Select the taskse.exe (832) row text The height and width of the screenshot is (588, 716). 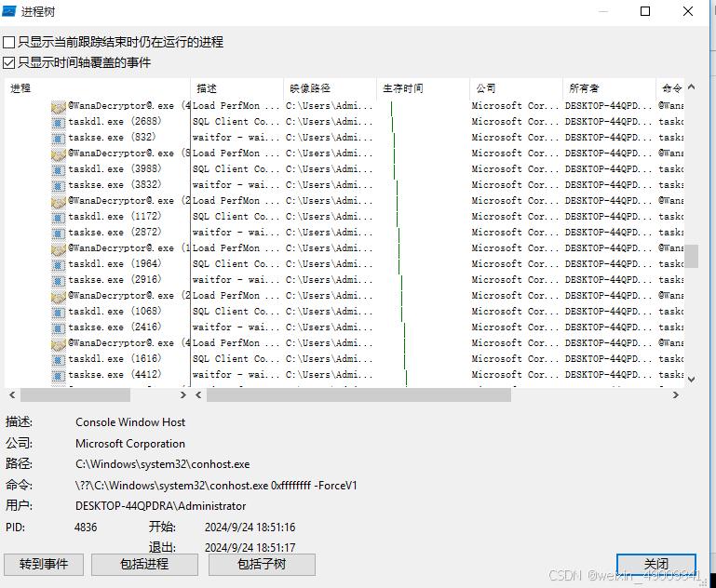[112, 138]
